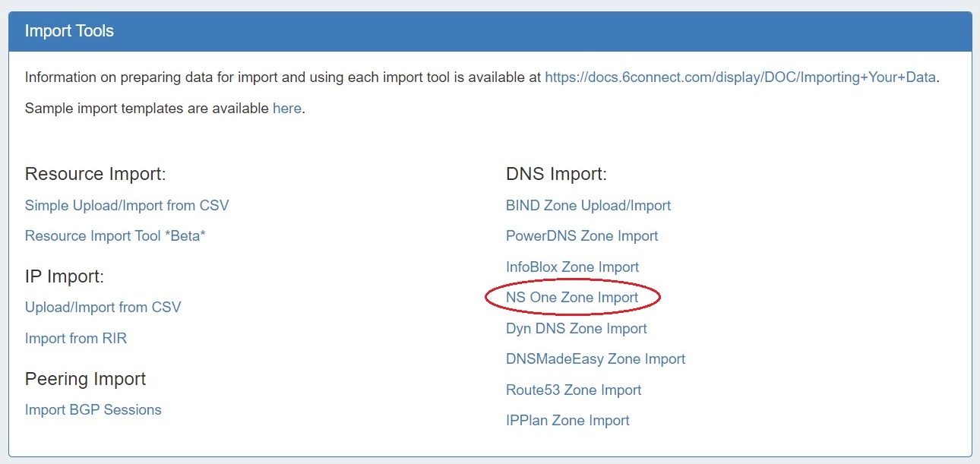The image size is (980, 464).
Task: Choose PowerDNS Zone Import
Action: (582, 235)
